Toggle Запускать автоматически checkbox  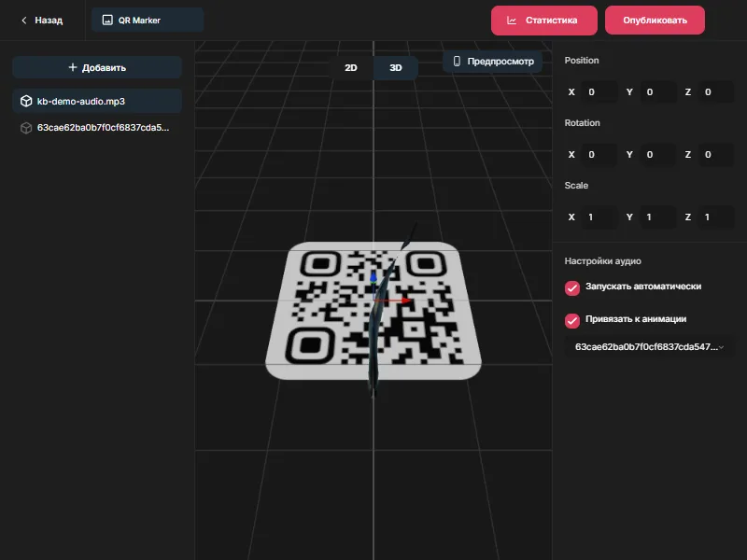tap(572, 287)
